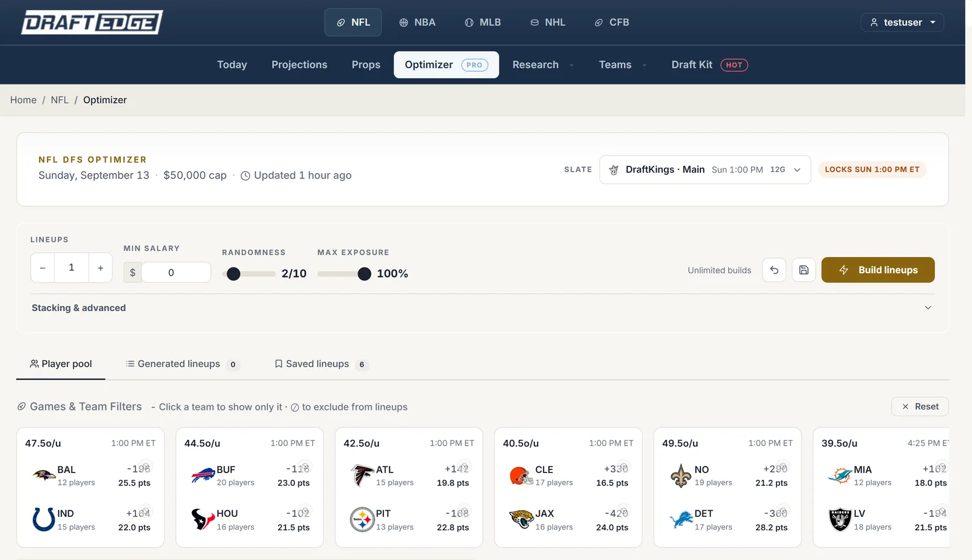Exclude JAX from lineups
This screenshot has height=560, width=972.
click(x=623, y=511)
